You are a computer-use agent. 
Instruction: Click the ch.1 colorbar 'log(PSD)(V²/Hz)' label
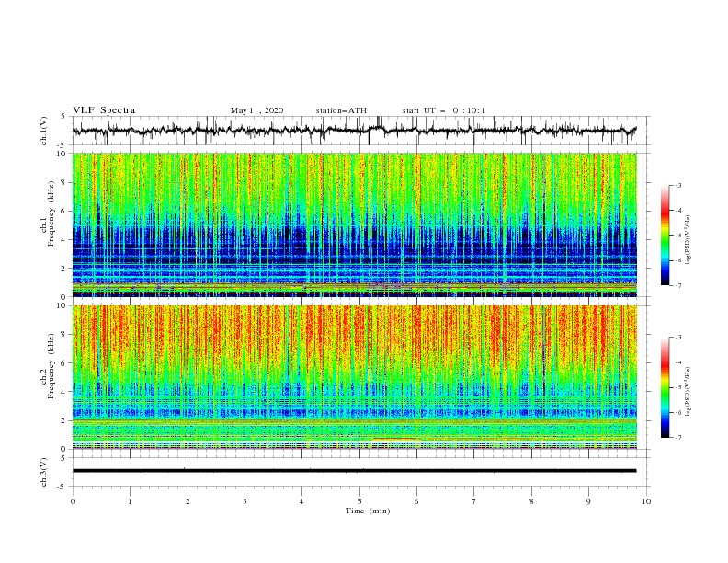(688, 240)
